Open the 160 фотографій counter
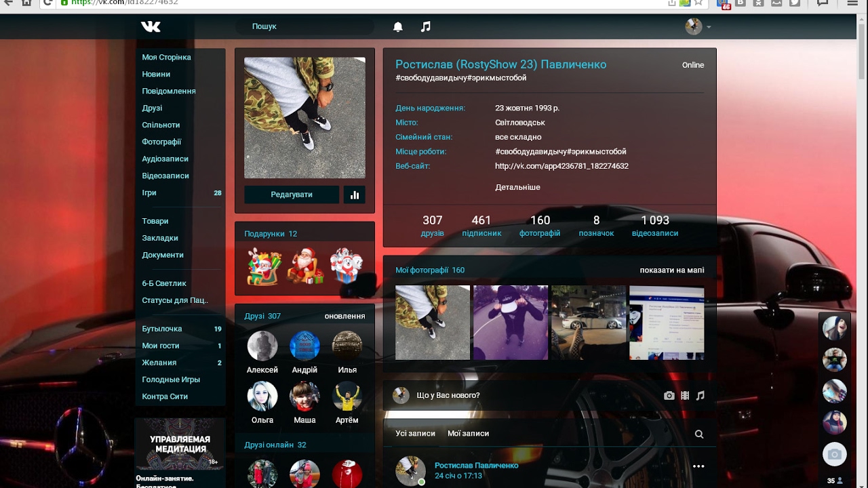 coord(540,226)
